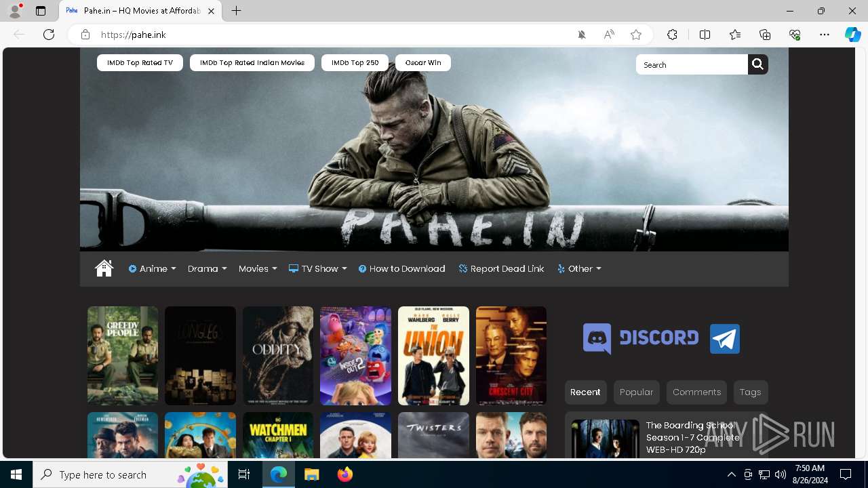Go to the Pahe home icon
868x488 pixels.
(x=104, y=268)
